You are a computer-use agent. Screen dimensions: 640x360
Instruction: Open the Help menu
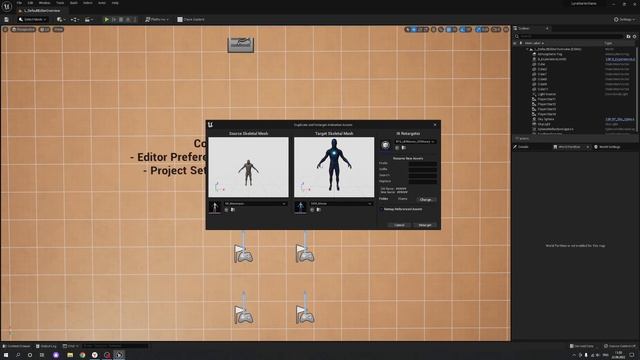(x=115, y=3)
